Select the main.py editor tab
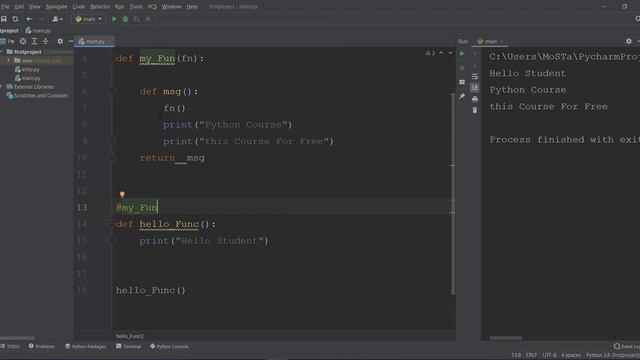Image resolution: width=640 pixels, height=360 pixels. (93, 41)
